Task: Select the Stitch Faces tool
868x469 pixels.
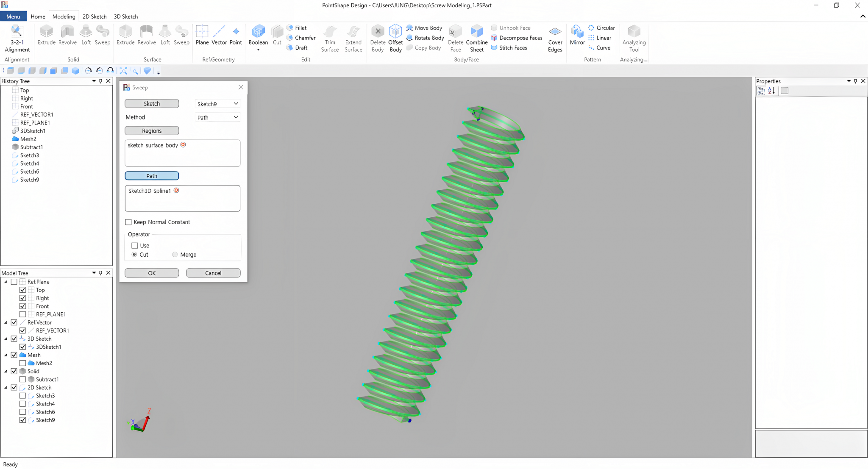Action: (510, 48)
